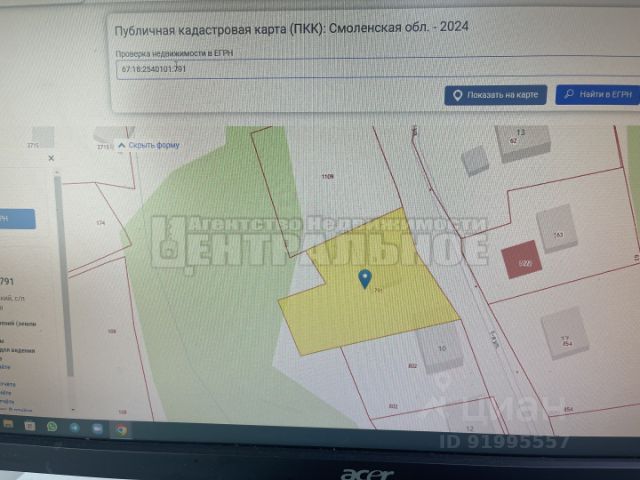Click parcel label '109' on map
This screenshot has width=640, height=480.
112,331
